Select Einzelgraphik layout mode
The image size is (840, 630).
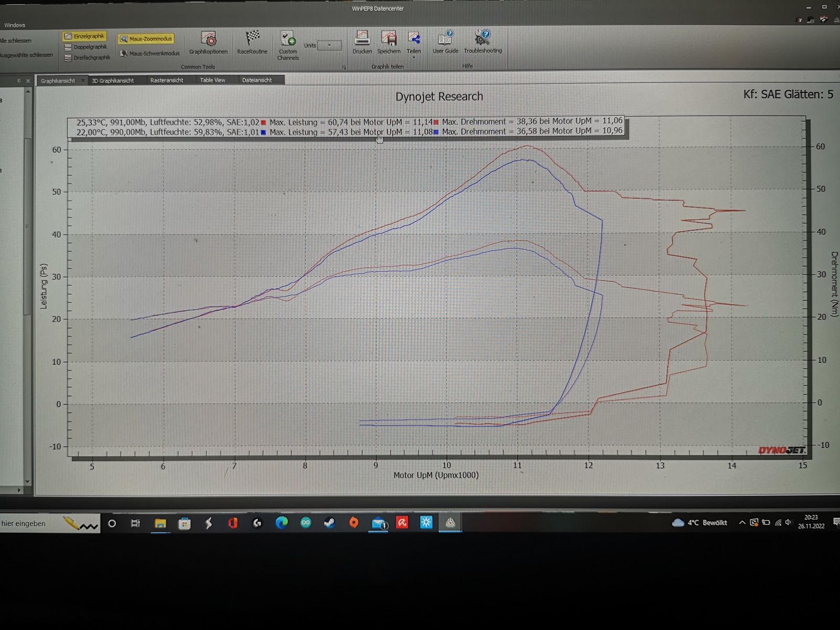point(85,36)
